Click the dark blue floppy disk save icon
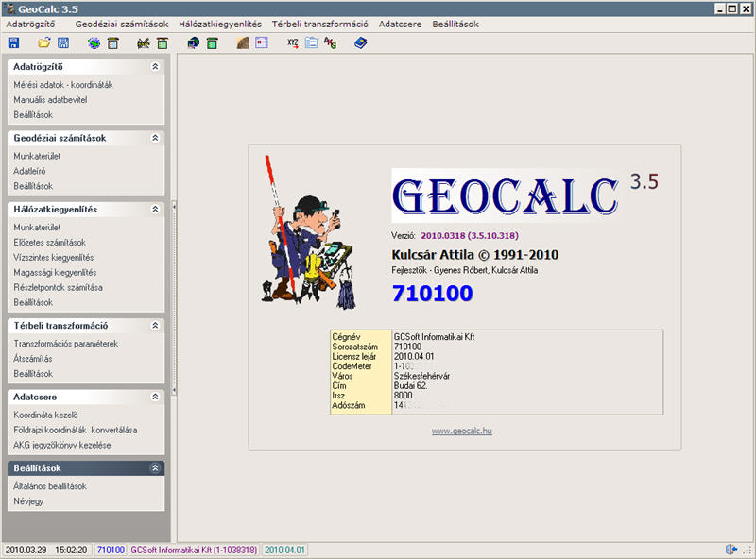The image size is (756, 559). 13,42
